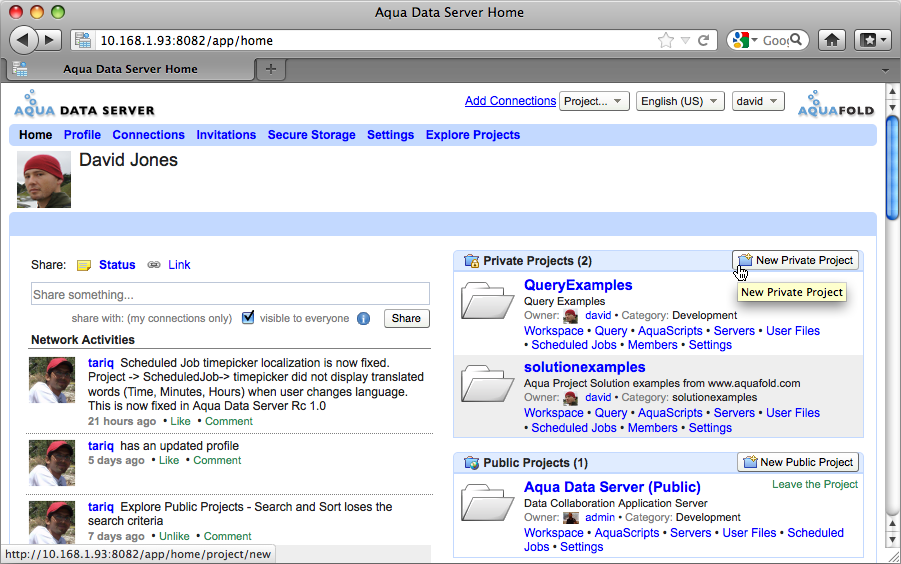Open the Settings navigation tab
901x564 pixels.
point(390,135)
